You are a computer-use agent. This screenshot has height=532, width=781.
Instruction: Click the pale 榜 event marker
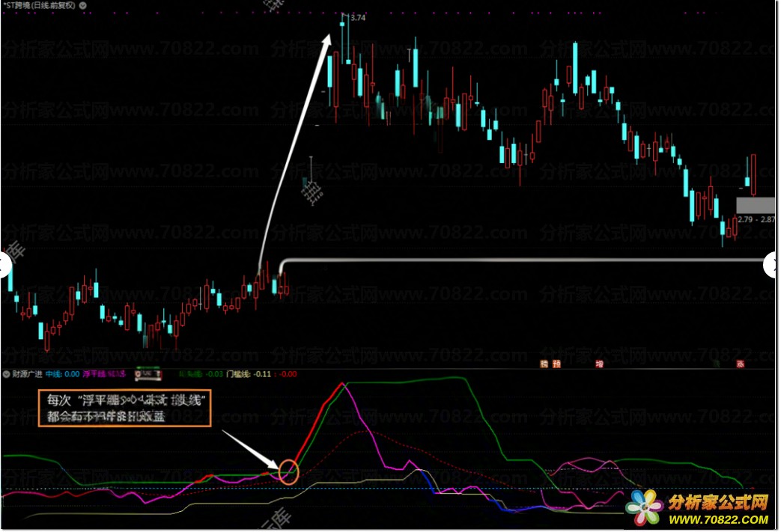tap(544, 364)
